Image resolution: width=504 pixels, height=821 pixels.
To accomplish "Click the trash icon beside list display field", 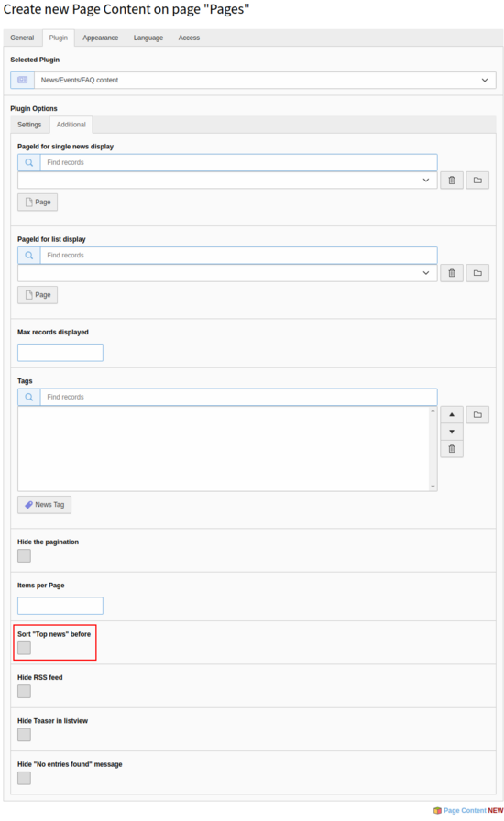I will click(x=452, y=273).
